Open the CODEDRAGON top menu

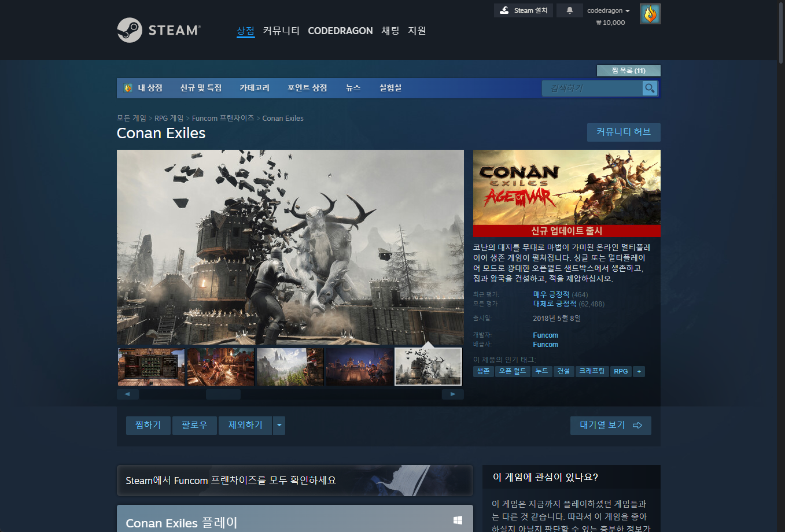coord(340,31)
